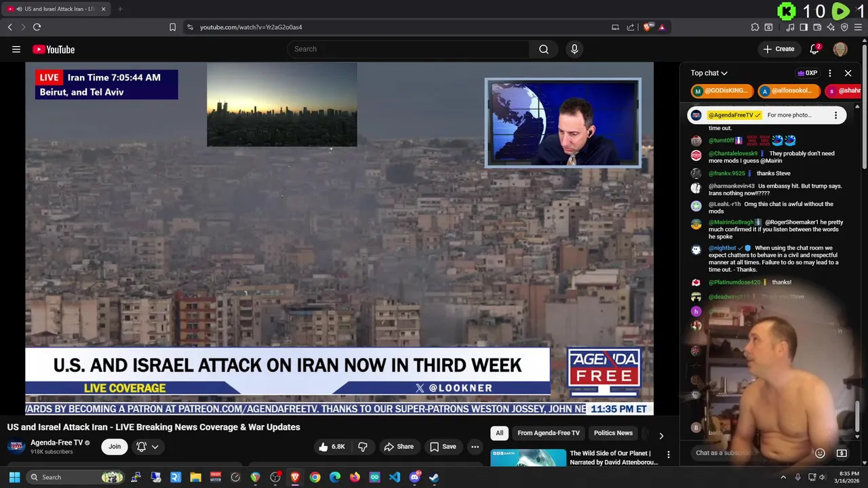This screenshot has width=868, height=488.
Task: Open the account avatar menu
Action: [x=840, y=49]
